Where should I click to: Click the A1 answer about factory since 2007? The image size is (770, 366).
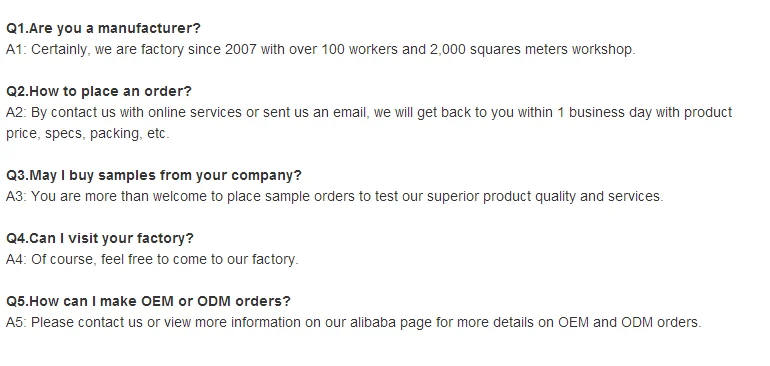(321, 50)
